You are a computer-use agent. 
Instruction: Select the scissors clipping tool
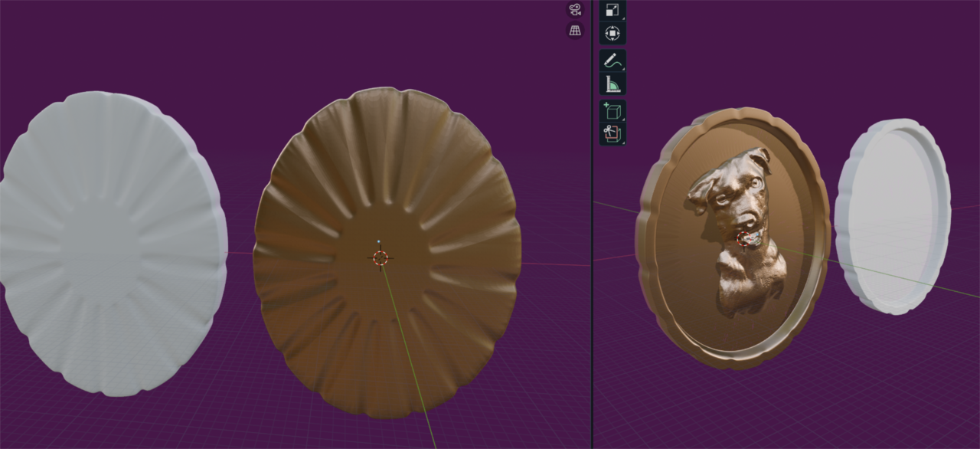coord(612,134)
